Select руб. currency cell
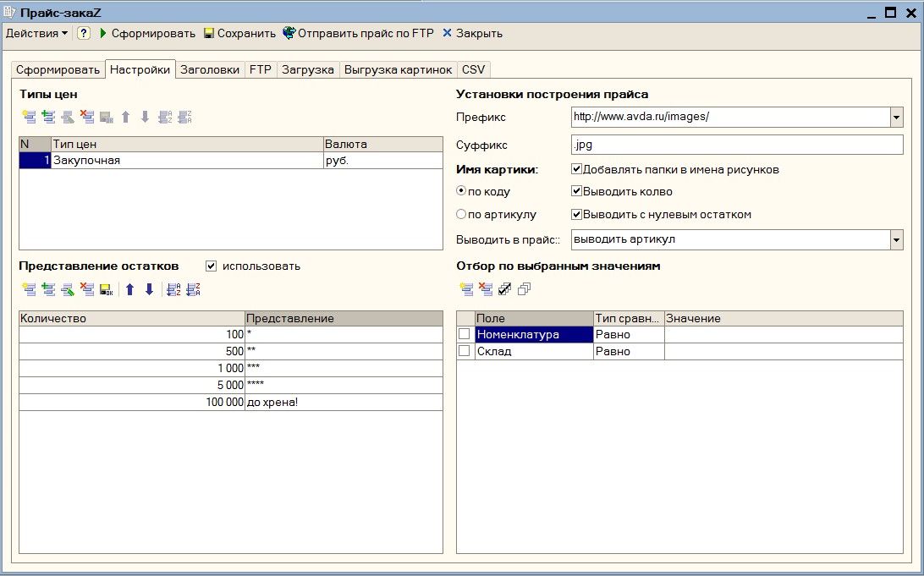924x576 pixels. tap(383, 160)
